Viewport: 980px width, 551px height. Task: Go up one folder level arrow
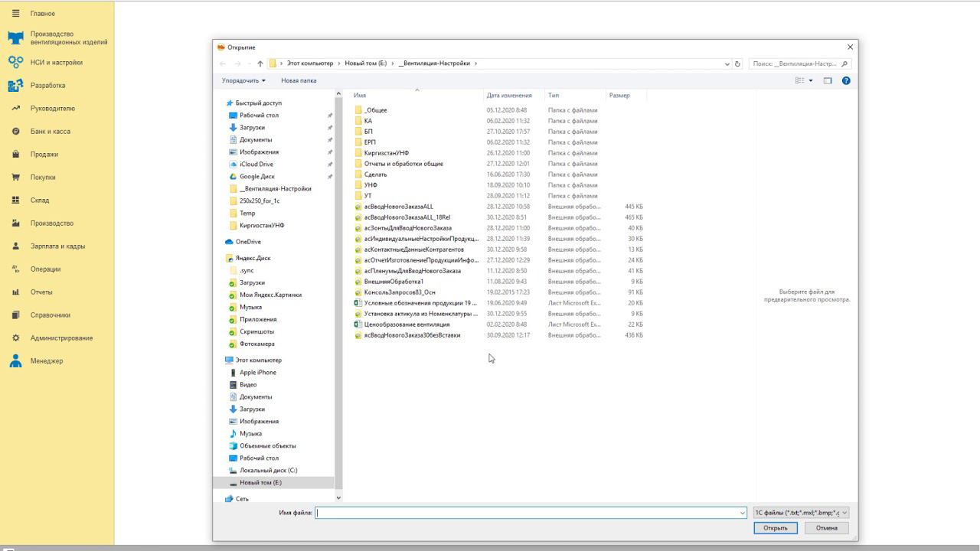point(260,64)
